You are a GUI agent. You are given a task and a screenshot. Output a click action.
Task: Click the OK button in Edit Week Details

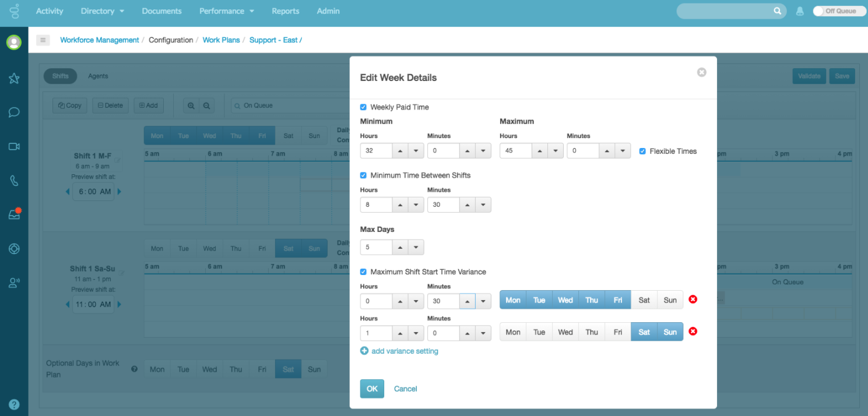click(372, 389)
